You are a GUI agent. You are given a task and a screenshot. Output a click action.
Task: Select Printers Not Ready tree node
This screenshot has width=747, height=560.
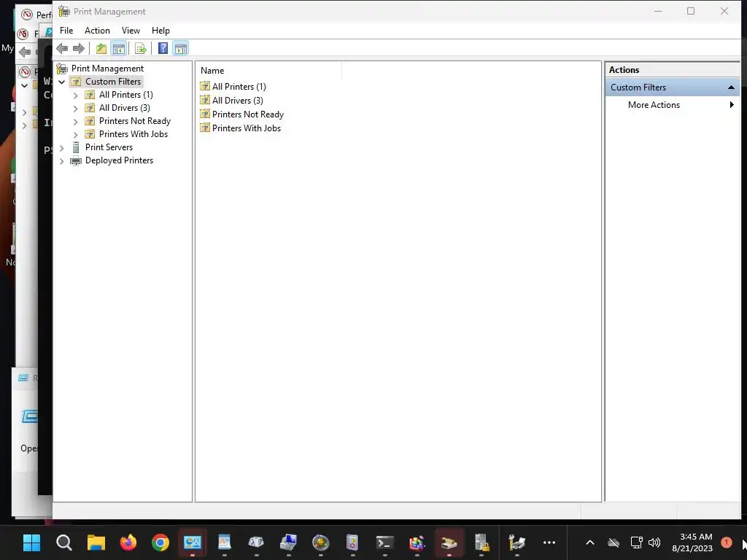(x=135, y=121)
